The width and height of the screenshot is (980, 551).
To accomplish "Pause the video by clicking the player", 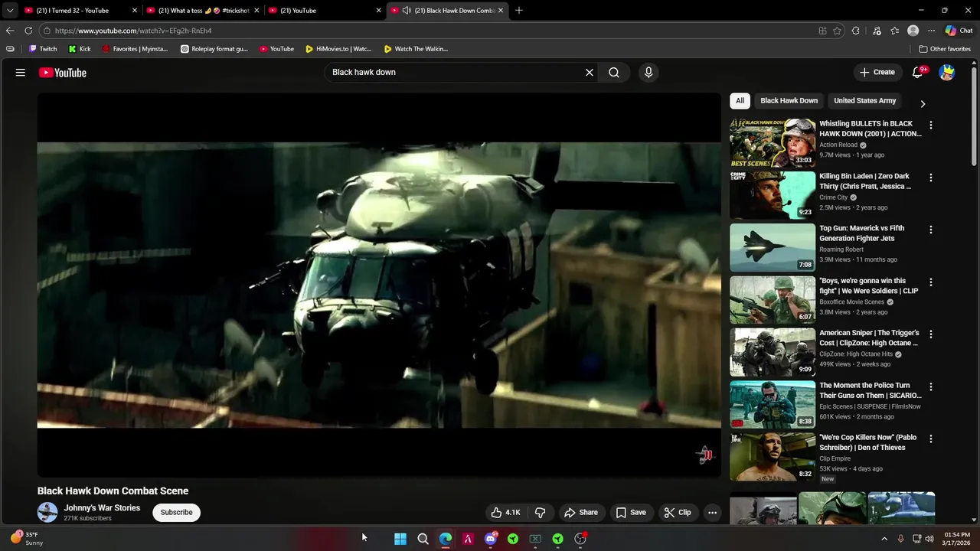I will pyautogui.click(x=379, y=285).
